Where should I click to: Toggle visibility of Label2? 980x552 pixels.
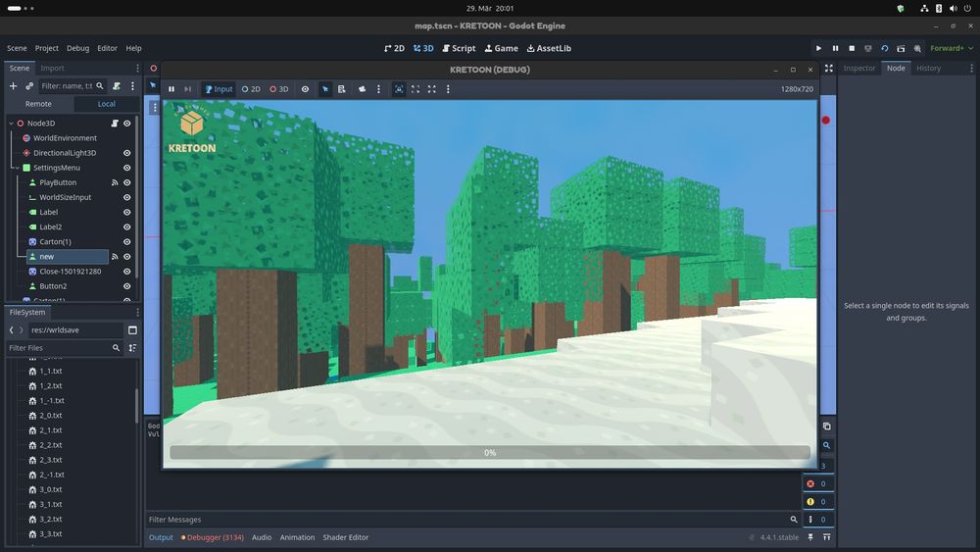click(126, 226)
